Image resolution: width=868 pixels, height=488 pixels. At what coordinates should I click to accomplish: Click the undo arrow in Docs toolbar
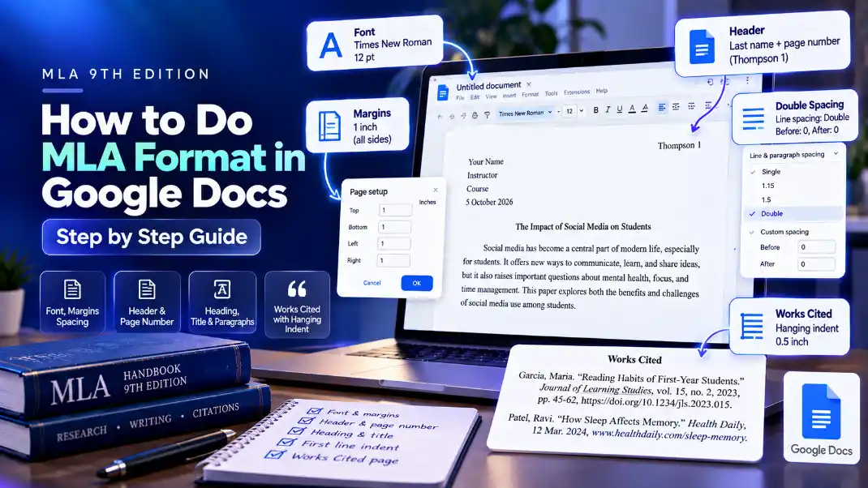[440, 117]
